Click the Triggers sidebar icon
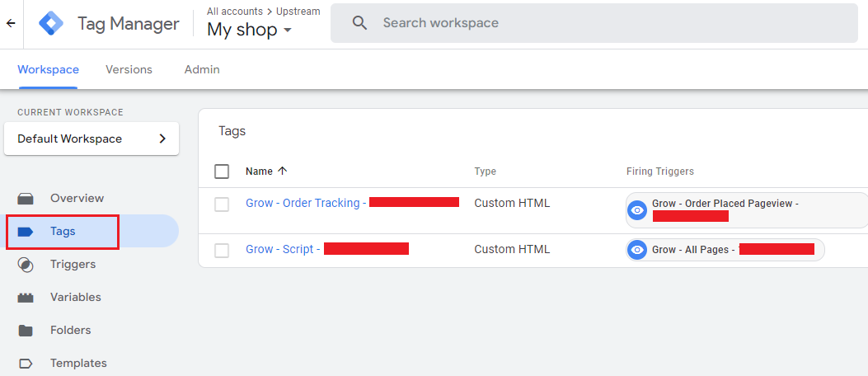This screenshot has height=376, width=868. (26, 264)
